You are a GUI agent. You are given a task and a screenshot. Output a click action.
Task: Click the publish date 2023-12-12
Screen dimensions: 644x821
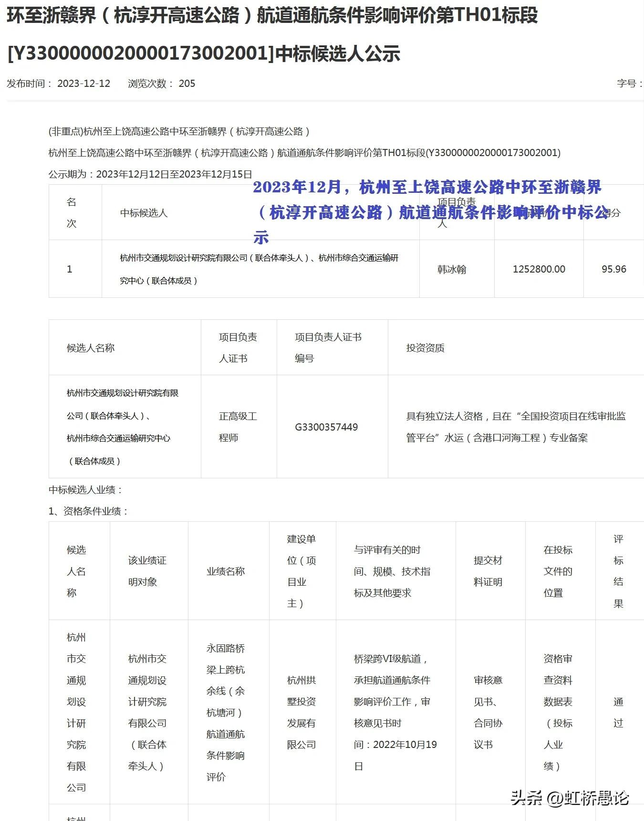tap(83, 84)
